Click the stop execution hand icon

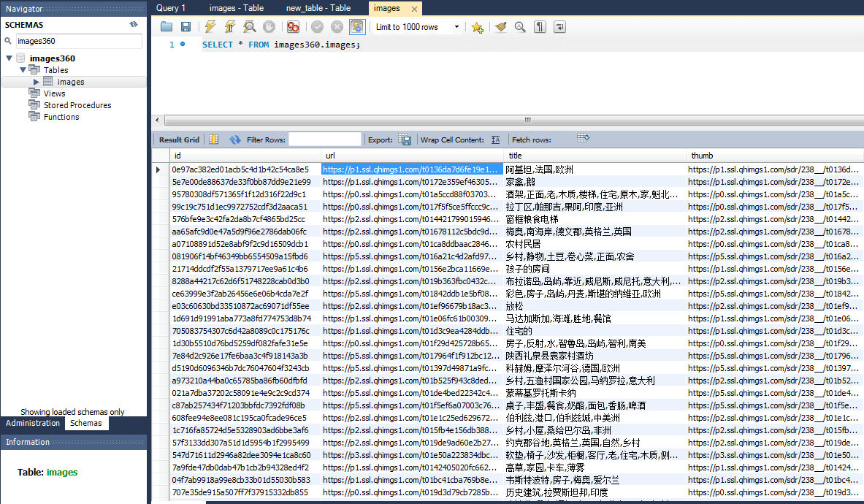pos(269,27)
